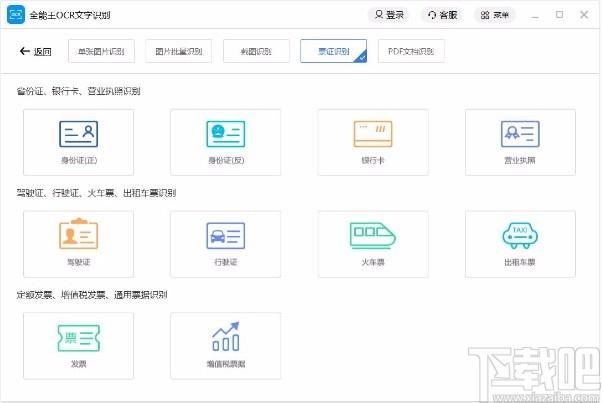Switch to single image recognition tab (单张图片识别)

coord(102,51)
